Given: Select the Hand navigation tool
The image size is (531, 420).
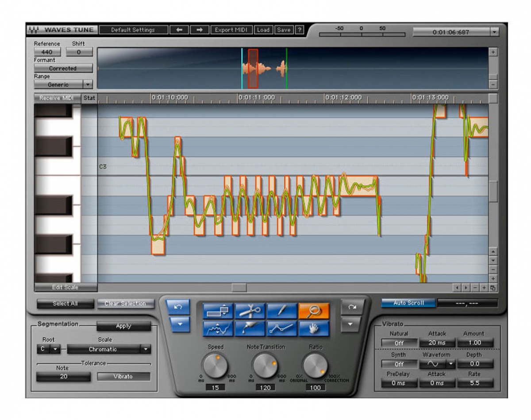Looking at the screenshot, I should pos(314,329).
